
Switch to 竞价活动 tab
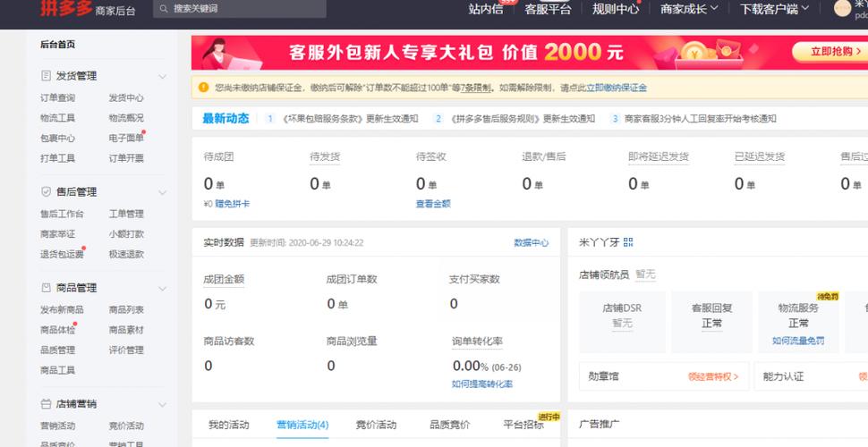coord(376,425)
